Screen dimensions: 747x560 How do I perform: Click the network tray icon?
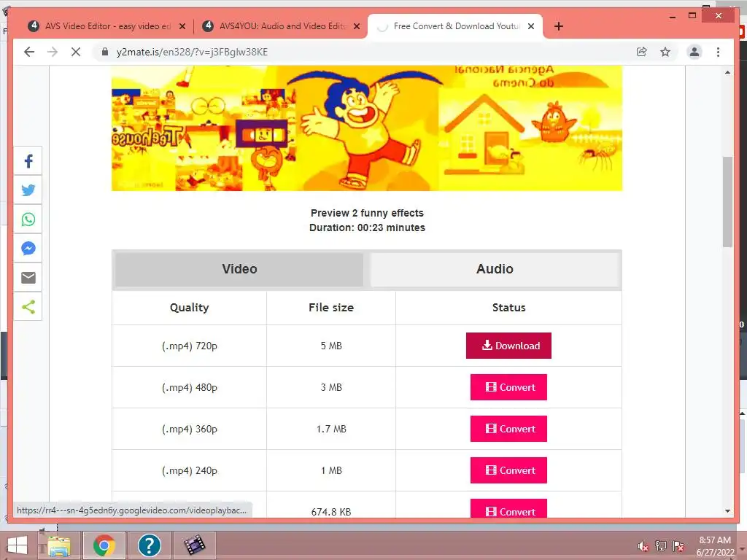pos(661,546)
